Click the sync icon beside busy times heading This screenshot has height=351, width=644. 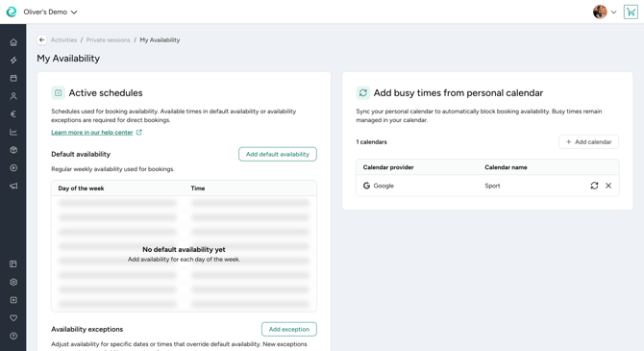click(363, 93)
